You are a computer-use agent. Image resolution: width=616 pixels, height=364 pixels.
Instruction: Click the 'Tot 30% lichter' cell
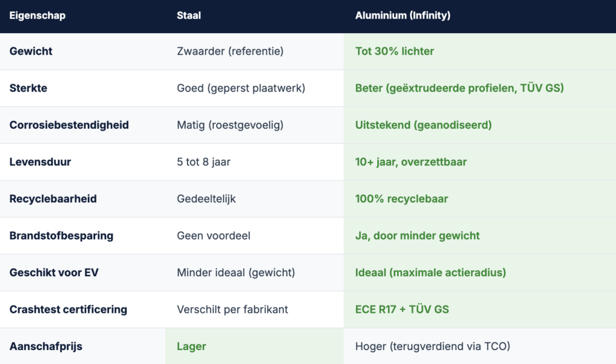395,51
